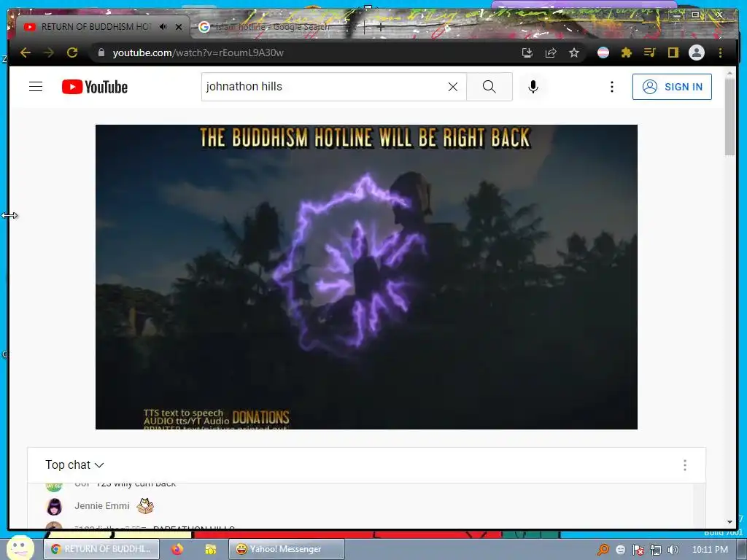Mute the tab via the speaker icon
Image resolution: width=747 pixels, height=560 pixels.
pos(163,27)
